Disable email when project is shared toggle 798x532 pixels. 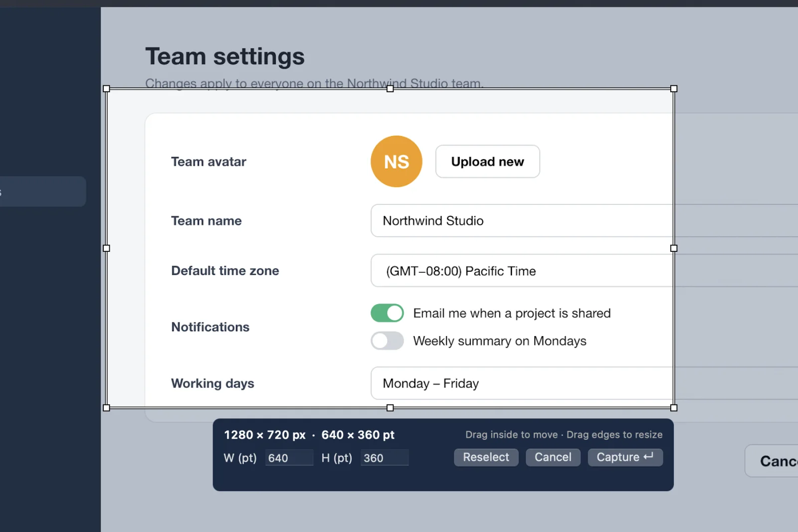pos(387,313)
